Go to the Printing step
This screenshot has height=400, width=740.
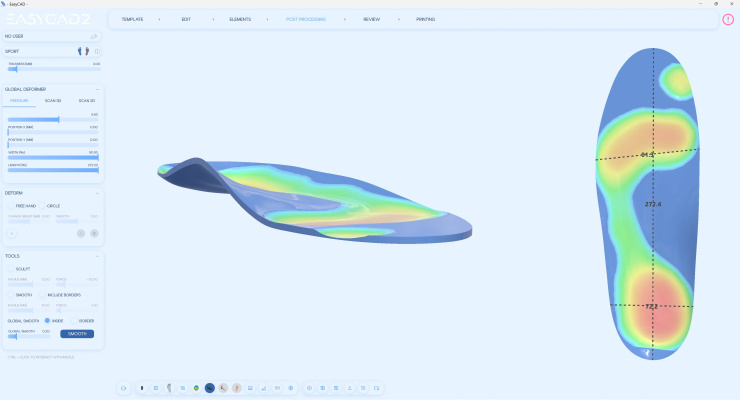(x=425, y=19)
